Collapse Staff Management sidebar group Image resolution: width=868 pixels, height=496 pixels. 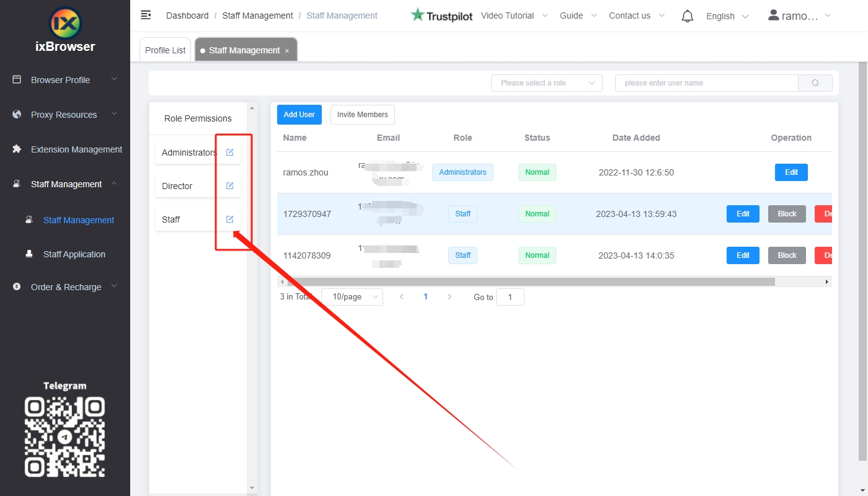tap(114, 184)
